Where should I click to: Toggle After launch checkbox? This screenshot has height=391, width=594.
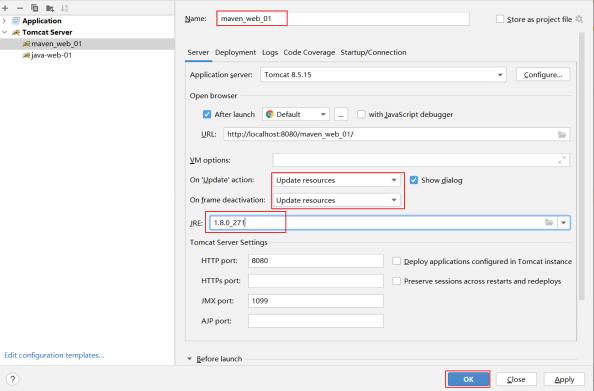point(207,114)
